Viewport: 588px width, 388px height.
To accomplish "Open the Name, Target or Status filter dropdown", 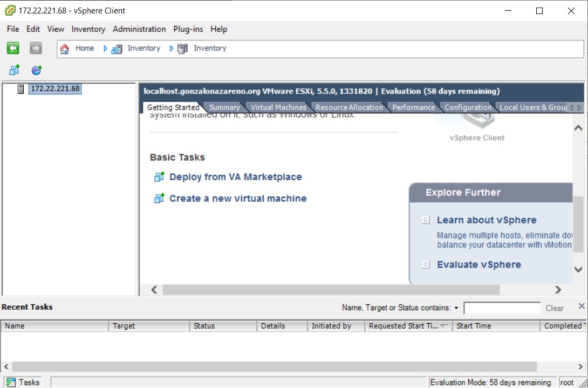I will [456, 308].
